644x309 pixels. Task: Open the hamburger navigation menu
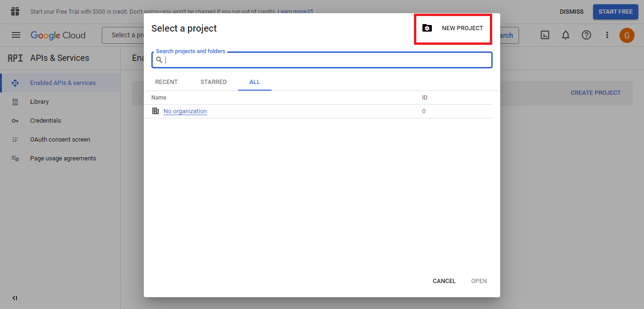[16, 35]
